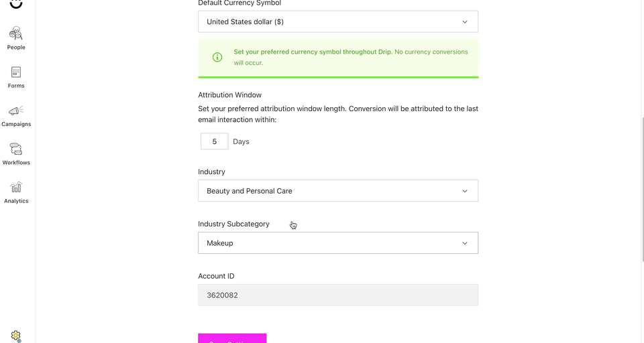Click the page's vertical scrollbar

643,189
